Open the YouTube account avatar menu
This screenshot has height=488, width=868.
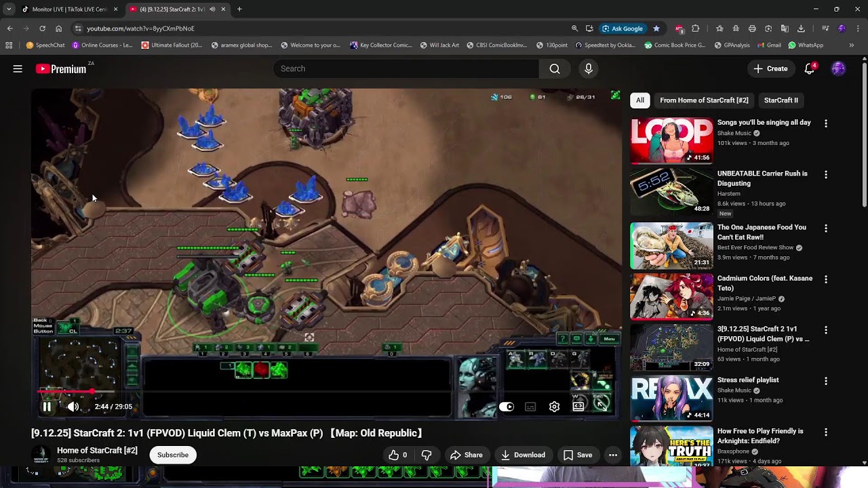[838, 68]
